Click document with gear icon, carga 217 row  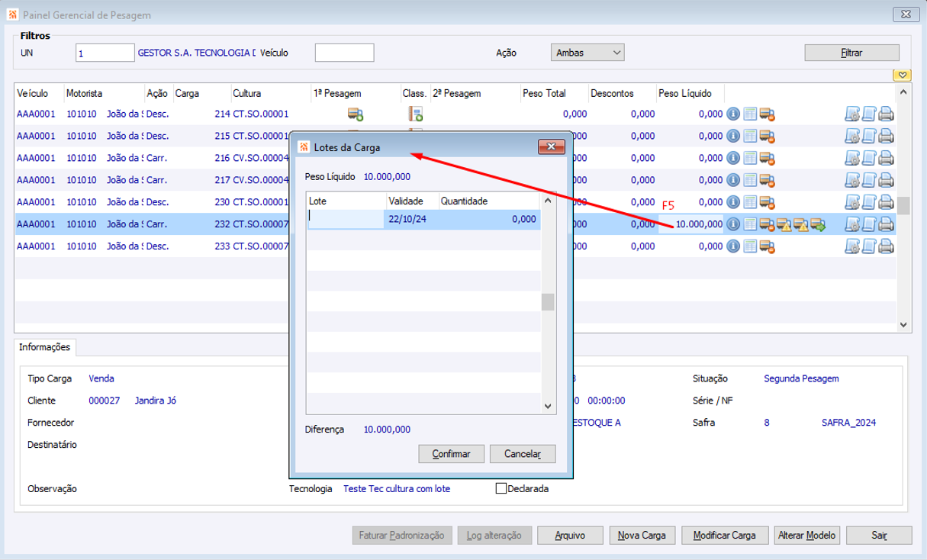852,181
